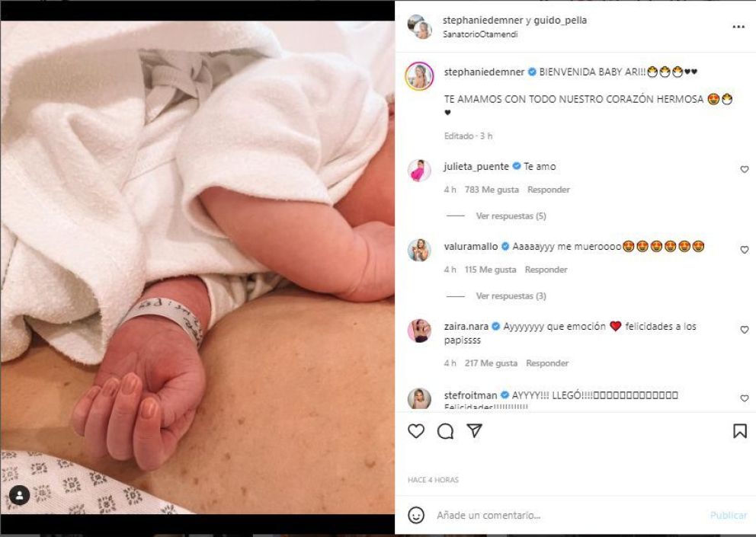756x537 pixels.
Task: Open the comment bubble icon
Action: 445,431
